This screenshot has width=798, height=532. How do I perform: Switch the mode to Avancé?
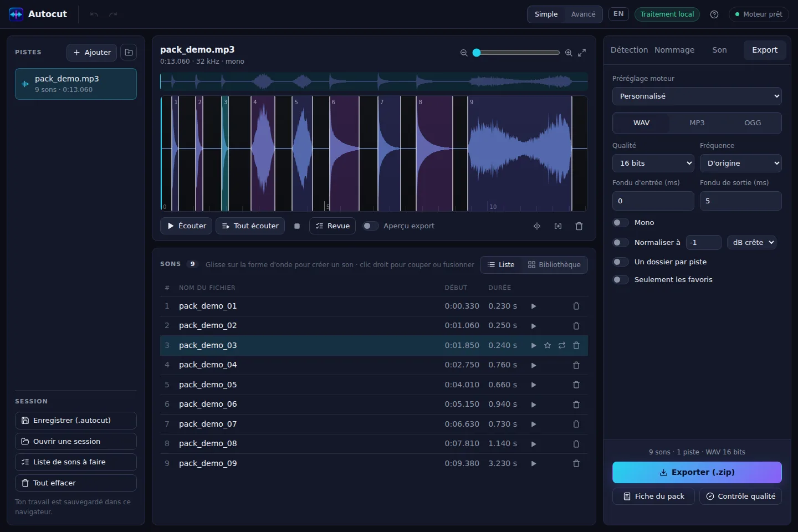583,14
